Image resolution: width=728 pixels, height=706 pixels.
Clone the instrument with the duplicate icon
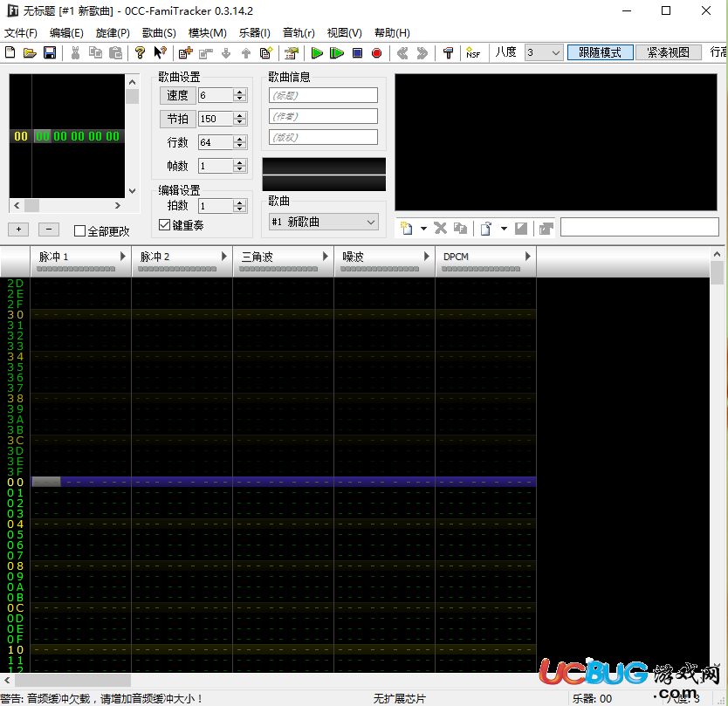pos(460,228)
